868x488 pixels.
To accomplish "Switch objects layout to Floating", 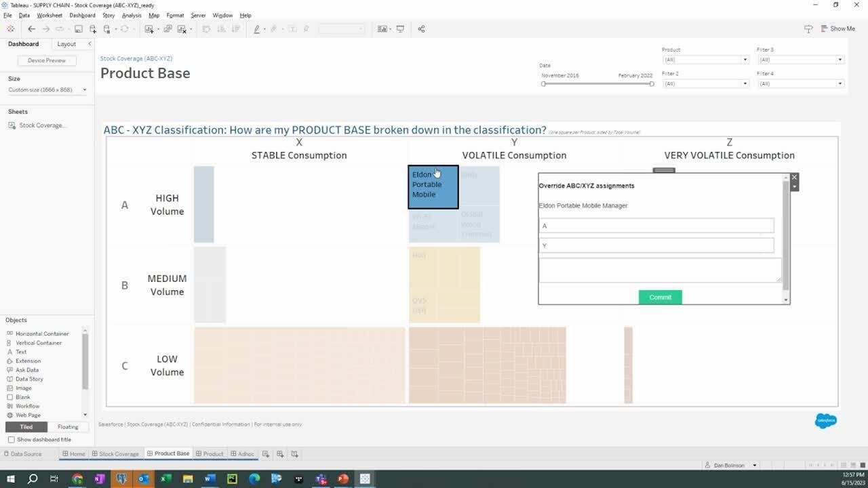I will click(x=68, y=427).
